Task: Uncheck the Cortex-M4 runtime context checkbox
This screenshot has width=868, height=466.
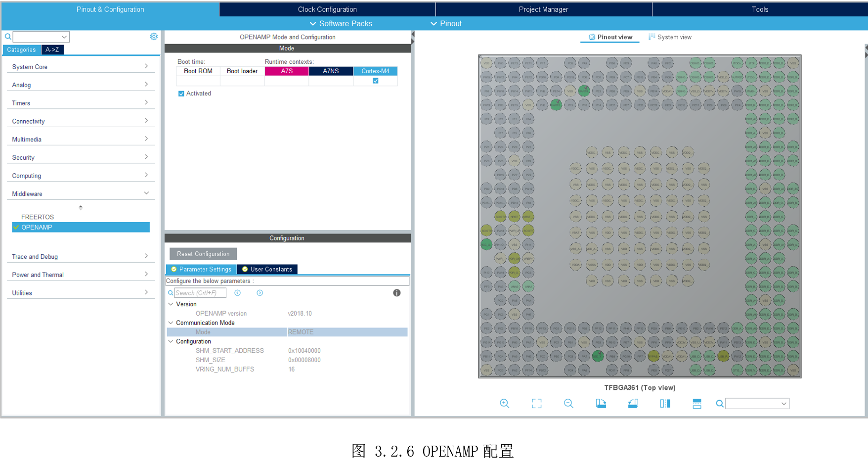Action: click(376, 81)
